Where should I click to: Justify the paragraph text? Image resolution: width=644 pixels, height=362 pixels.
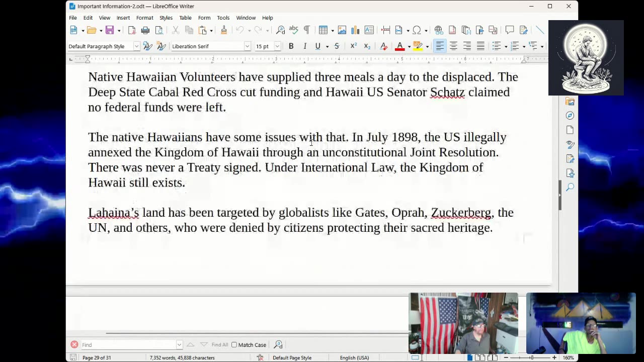(480, 46)
